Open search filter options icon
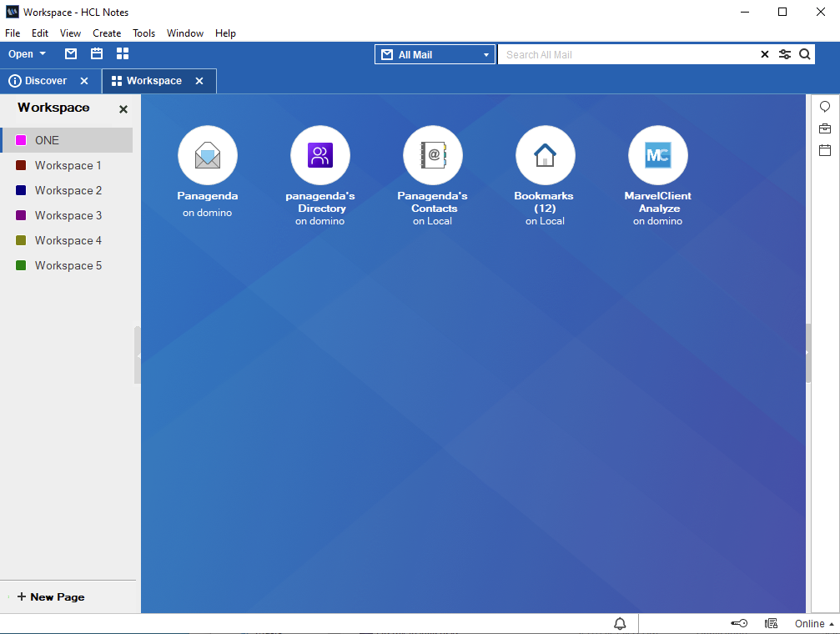The height and width of the screenshot is (634, 840). pyautogui.click(x=785, y=54)
